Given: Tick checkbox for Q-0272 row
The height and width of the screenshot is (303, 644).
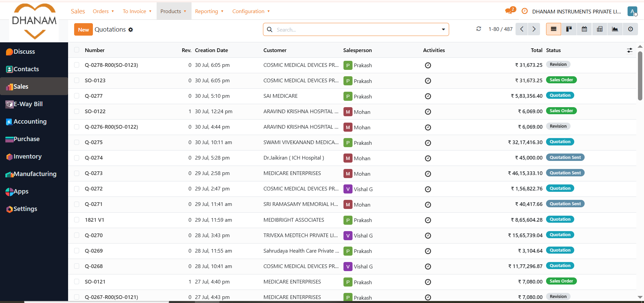Looking at the screenshot, I should pyautogui.click(x=77, y=188).
